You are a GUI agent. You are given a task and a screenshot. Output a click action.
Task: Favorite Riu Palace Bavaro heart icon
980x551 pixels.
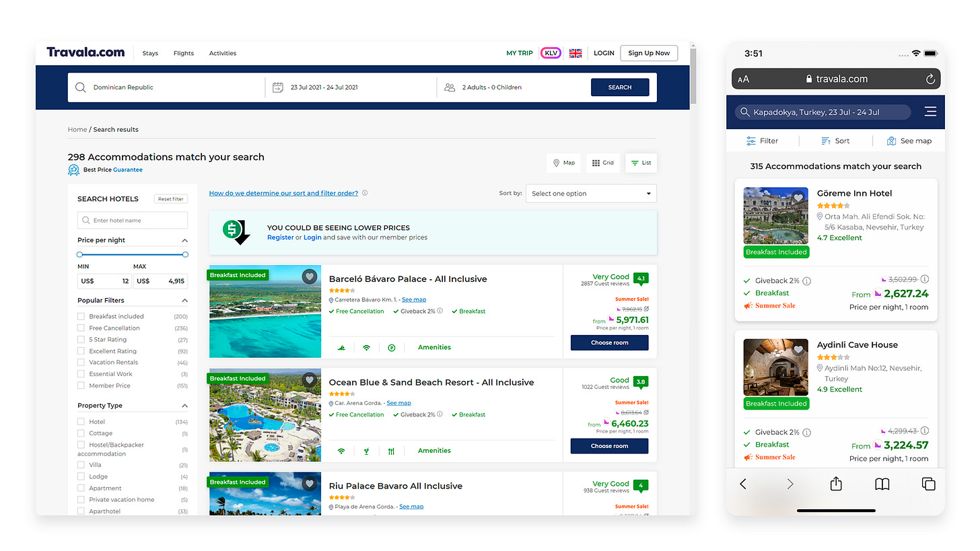pyautogui.click(x=309, y=484)
